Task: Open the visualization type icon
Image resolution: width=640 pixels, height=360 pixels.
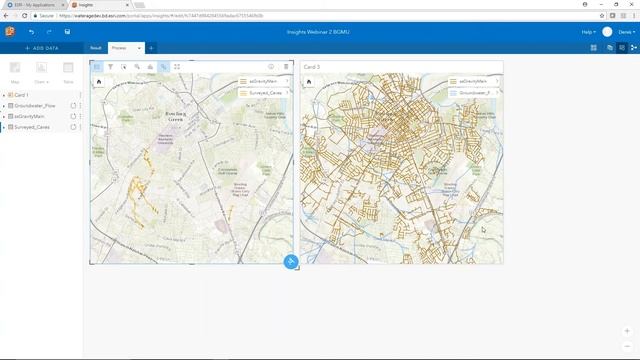Action: click(x=150, y=67)
